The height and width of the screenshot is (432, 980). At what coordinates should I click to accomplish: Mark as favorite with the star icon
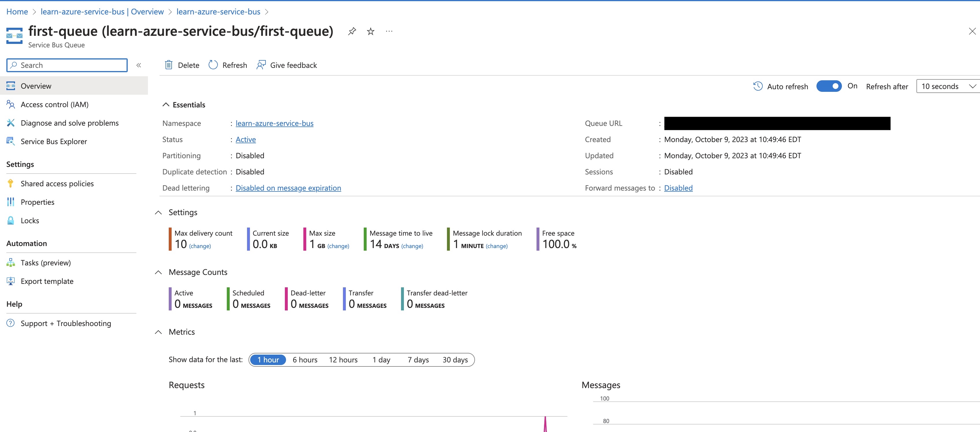pos(371,31)
